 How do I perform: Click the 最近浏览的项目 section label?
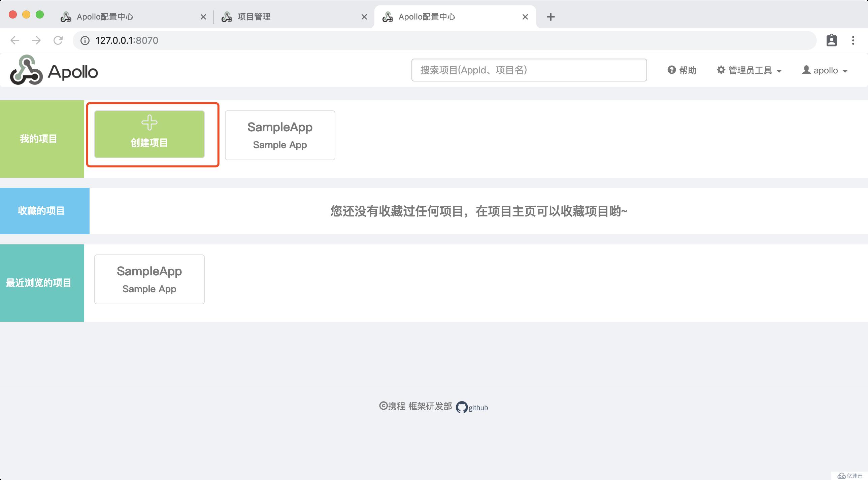click(x=40, y=282)
